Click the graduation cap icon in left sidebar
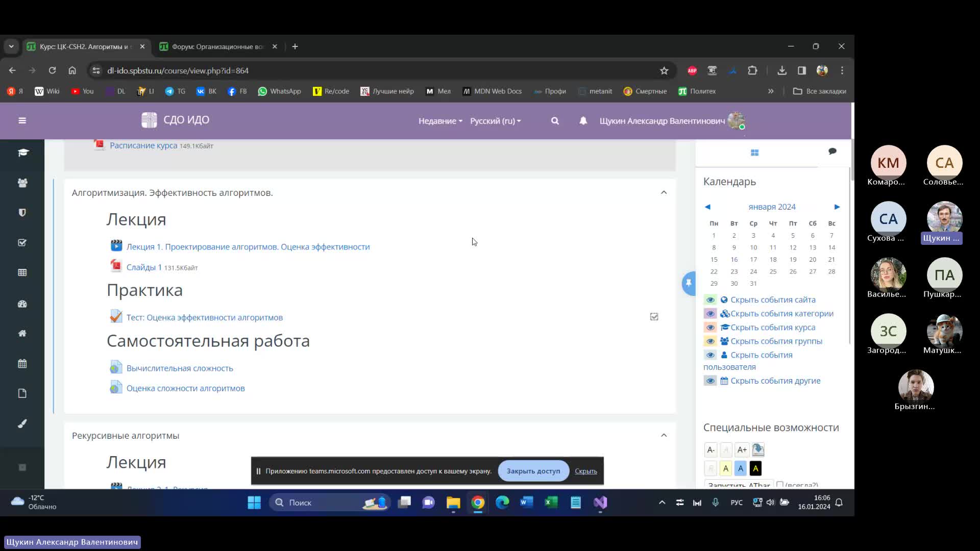980x551 pixels. [23, 153]
